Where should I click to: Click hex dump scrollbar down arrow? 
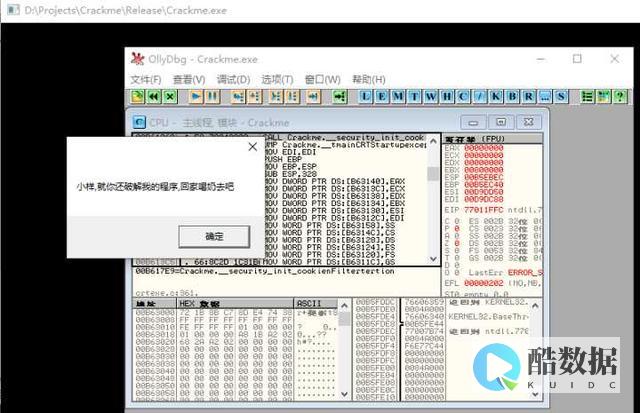[x=344, y=394]
